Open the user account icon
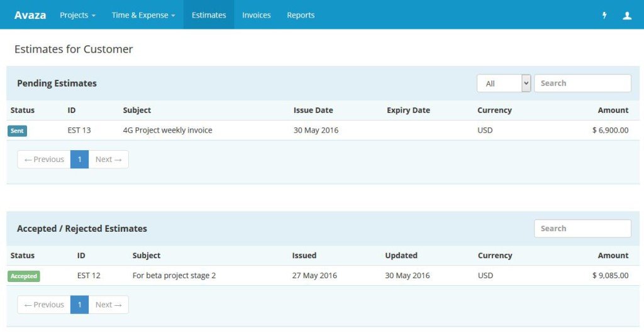The height and width of the screenshot is (336, 644). [627, 15]
